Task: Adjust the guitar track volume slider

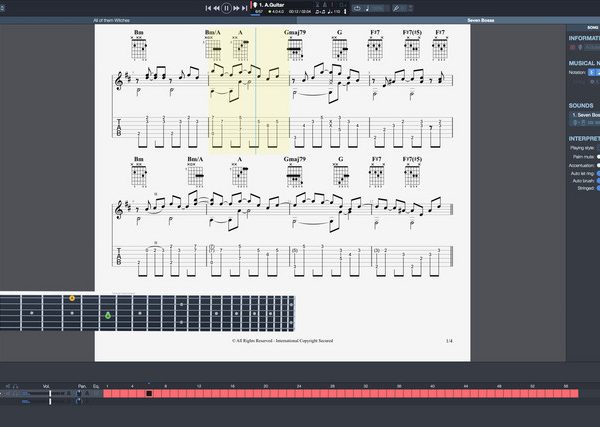Action: pos(50,393)
